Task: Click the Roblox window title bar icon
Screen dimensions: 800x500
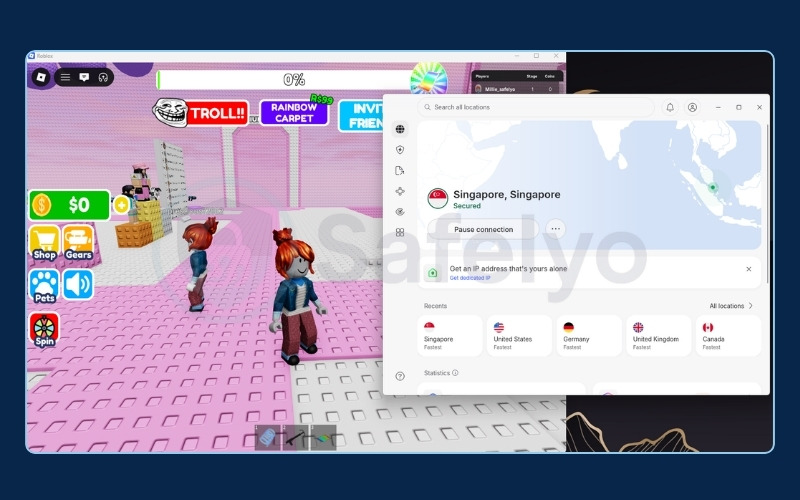Action: [31, 56]
